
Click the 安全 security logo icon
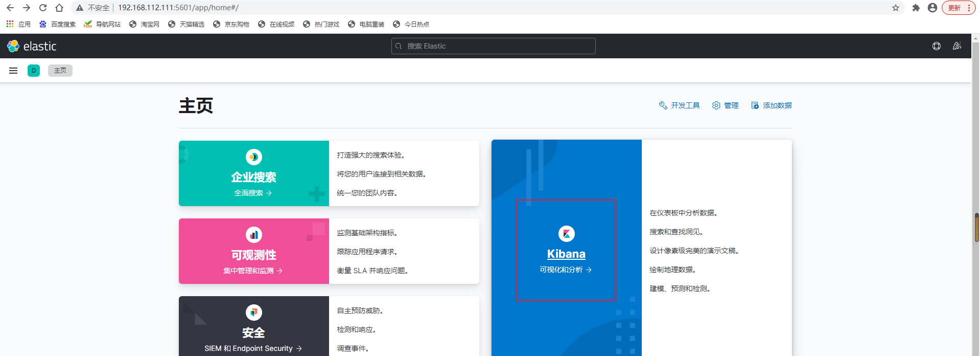(x=254, y=313)
